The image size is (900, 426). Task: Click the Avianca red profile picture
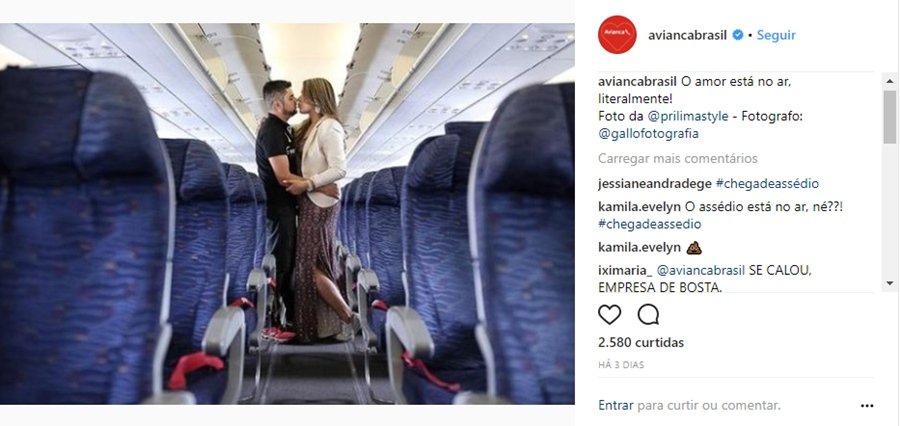[617, 34]
